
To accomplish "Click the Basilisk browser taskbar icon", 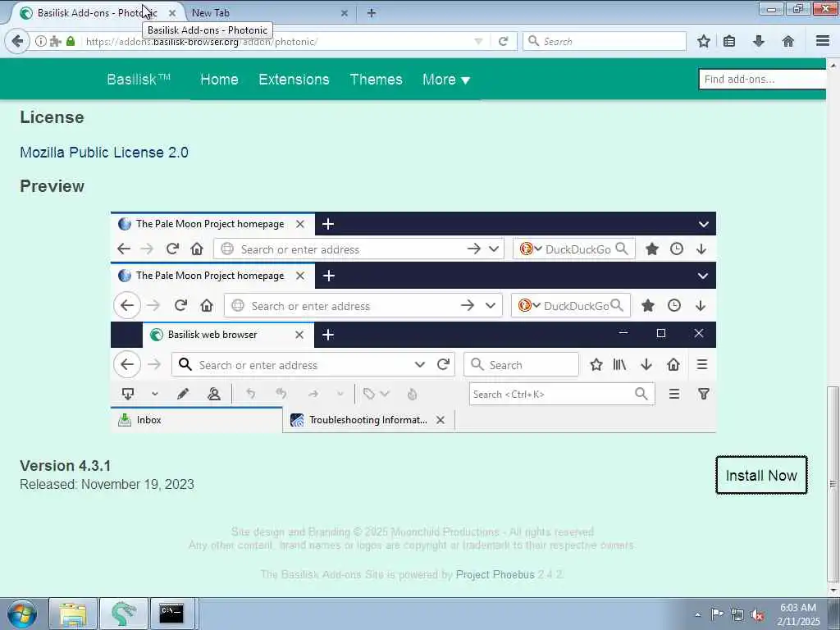I will coord(124,614).
